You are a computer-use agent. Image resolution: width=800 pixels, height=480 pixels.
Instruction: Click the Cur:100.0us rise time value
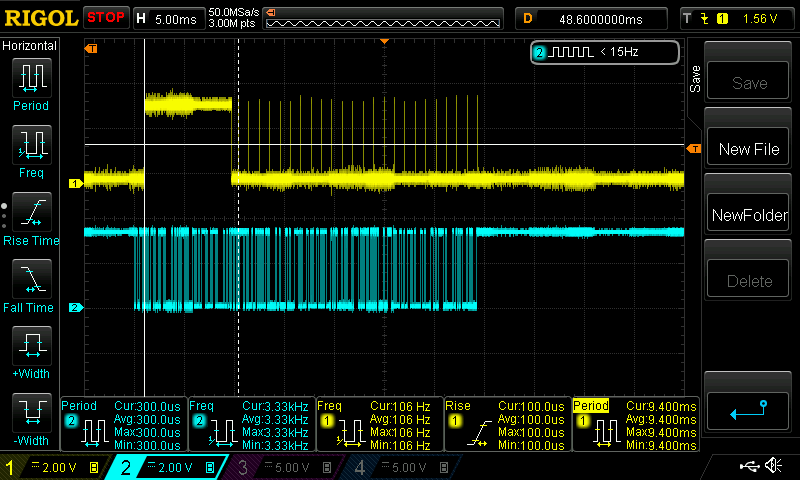tap(531, 407)
